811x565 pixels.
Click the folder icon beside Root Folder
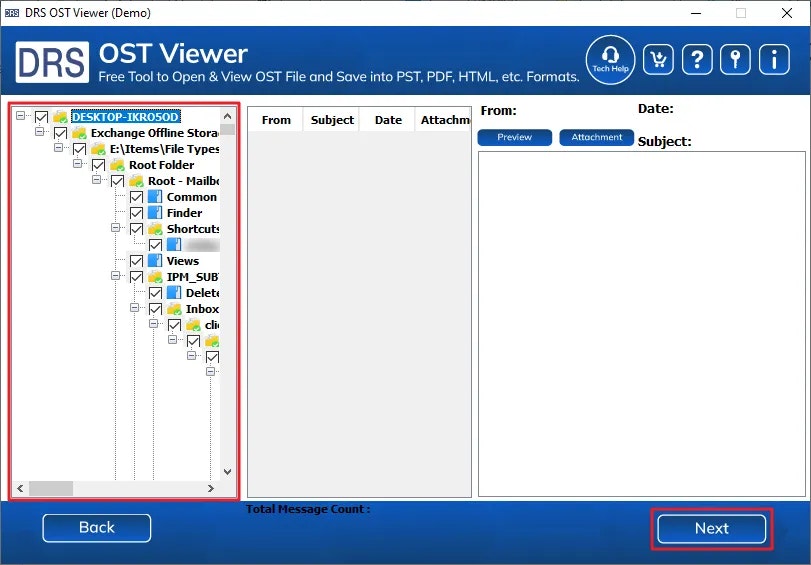[117, 165]
